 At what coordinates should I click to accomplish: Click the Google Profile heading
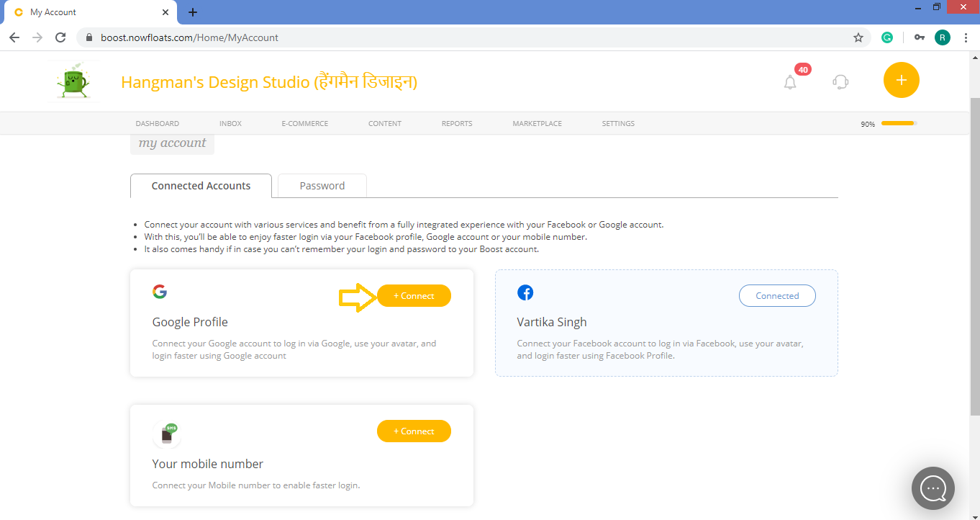click(190, 322)
